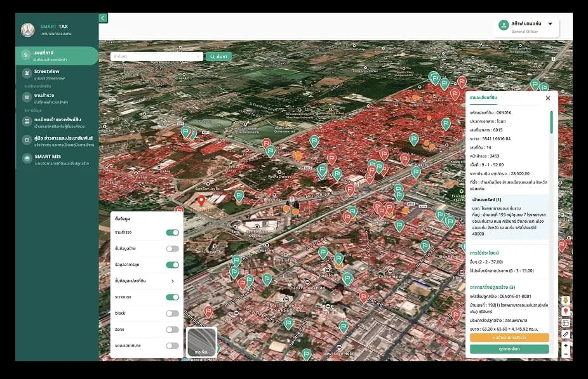Switch basemap via satellite thumbnail
The width and height of the screenshot is (588, 379).
[x=202, y=342]
